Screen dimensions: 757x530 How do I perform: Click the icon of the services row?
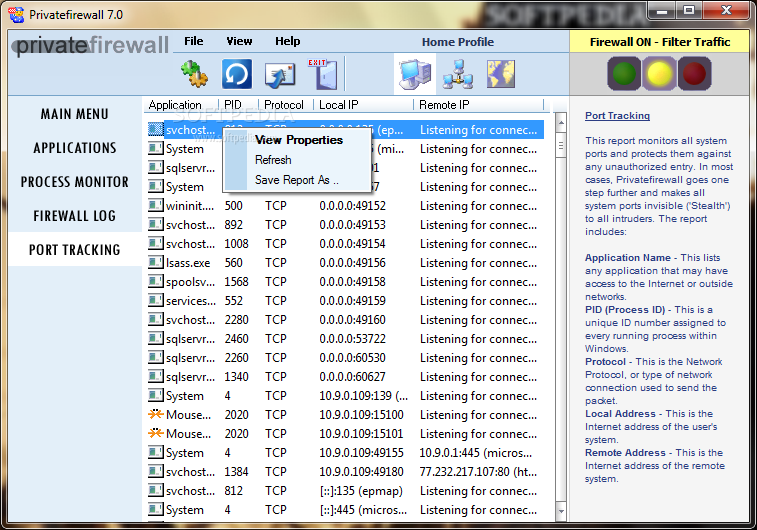pos(155,300)
